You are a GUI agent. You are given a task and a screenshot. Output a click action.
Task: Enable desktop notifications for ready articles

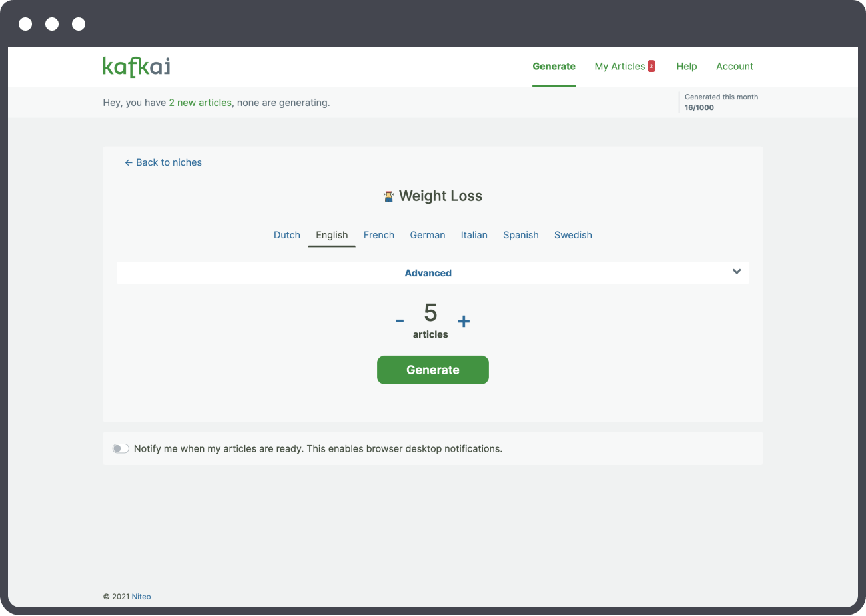tap(121, 448)
